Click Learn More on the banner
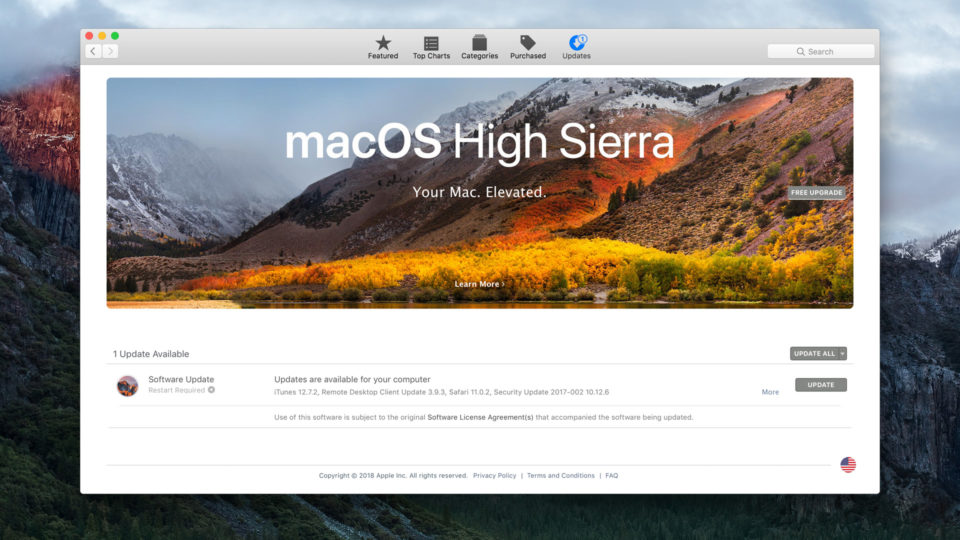Screen dimensions: 960x540 point(479,284)
